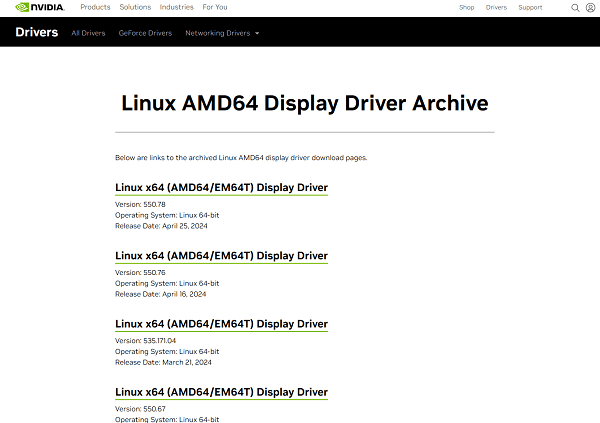
Task: Click Operating System line under version 550.78
Action: [x=167, y=216]
